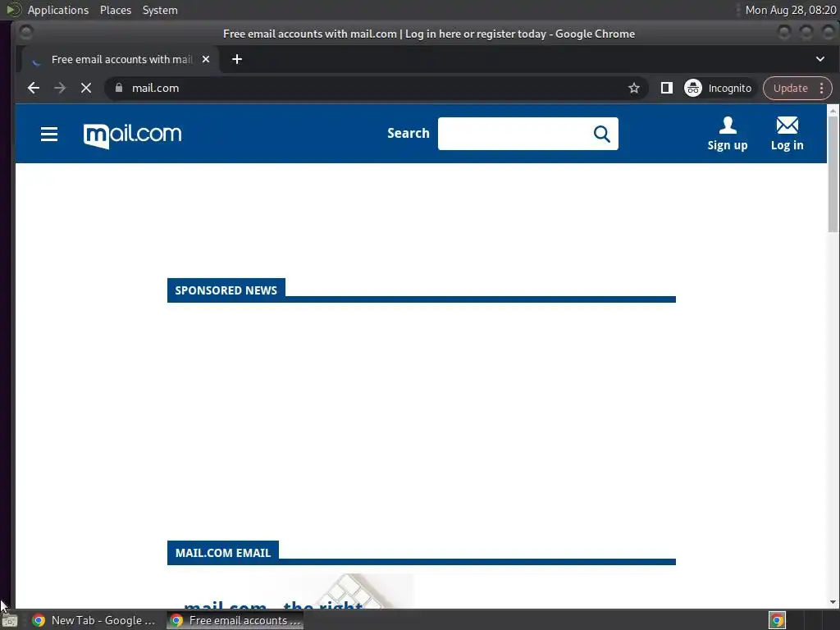
Task: Expand the tab search dropdown
Action: pos(820,59)
